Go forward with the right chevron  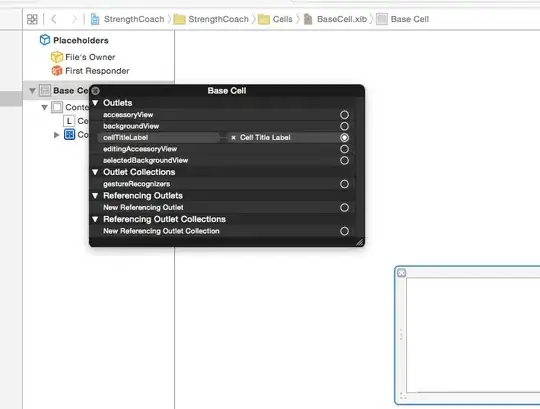(x=74, y=19)
